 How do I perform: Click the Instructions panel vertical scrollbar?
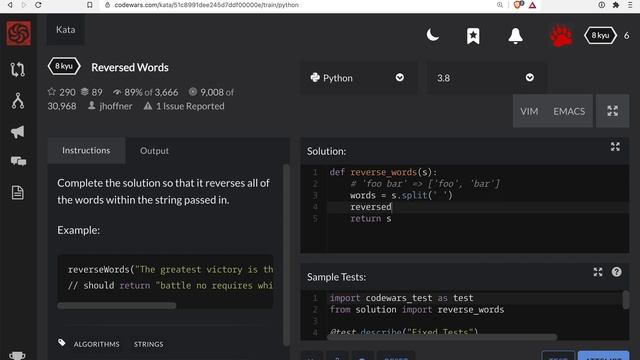coord(286,254)
